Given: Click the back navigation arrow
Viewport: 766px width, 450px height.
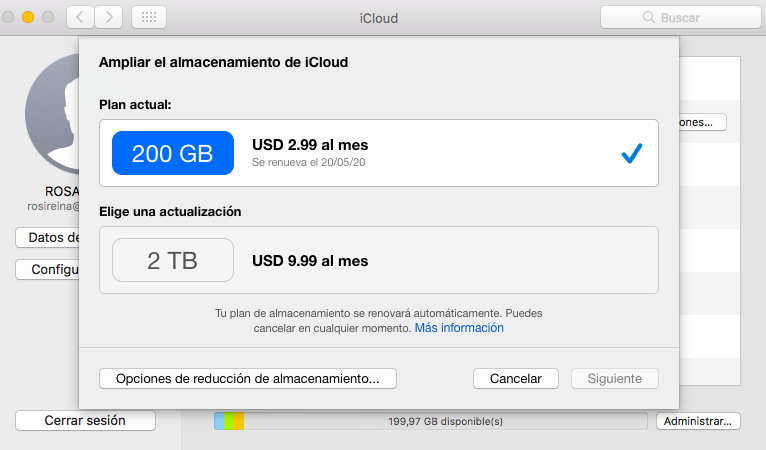Looking at the screenshot, I should point(80,17).
